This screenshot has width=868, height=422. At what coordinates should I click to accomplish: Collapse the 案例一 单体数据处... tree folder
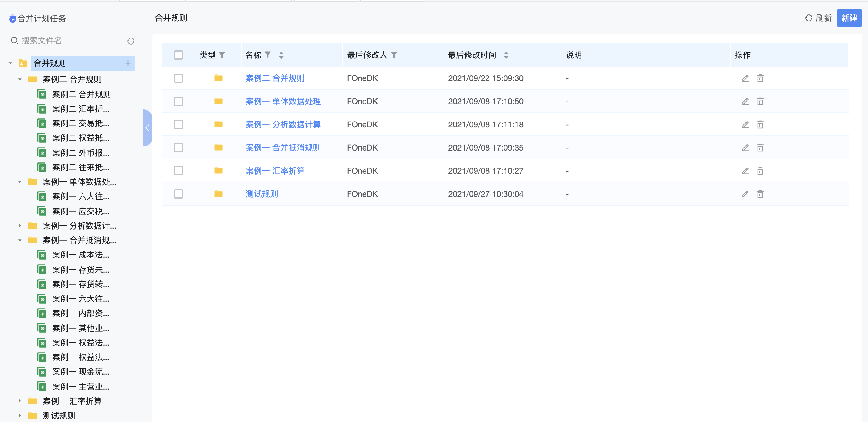click(x=19, y=182)
